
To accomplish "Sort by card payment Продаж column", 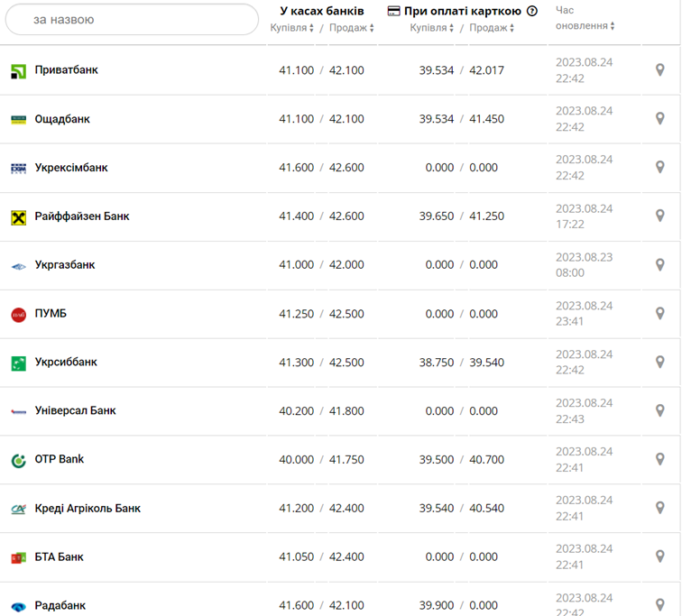I will click(x=492, y=28).
